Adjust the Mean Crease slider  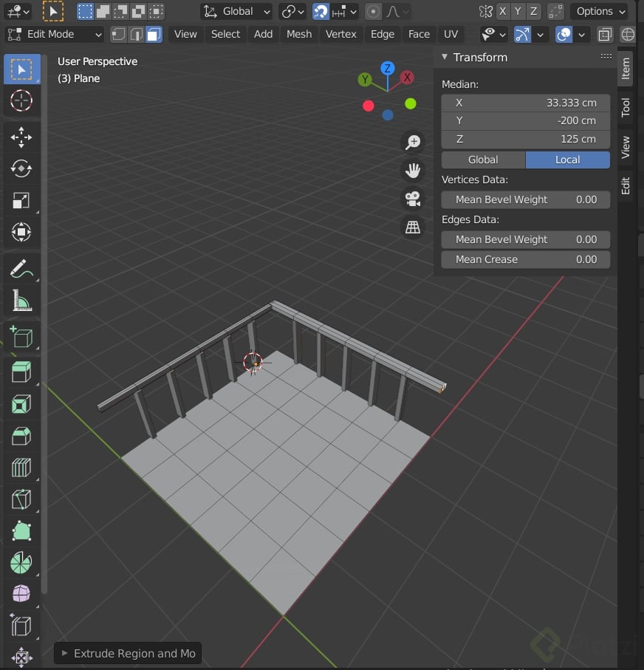coord(525,259)
